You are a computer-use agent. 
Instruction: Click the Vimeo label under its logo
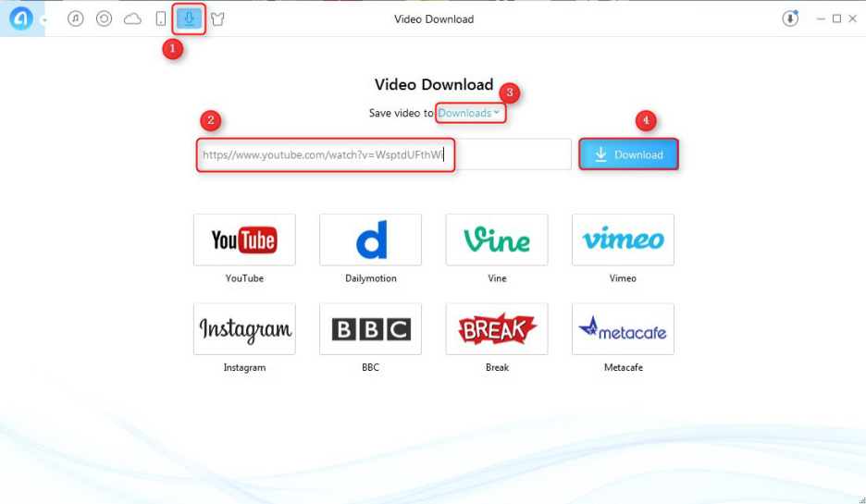tap(623, 278)
